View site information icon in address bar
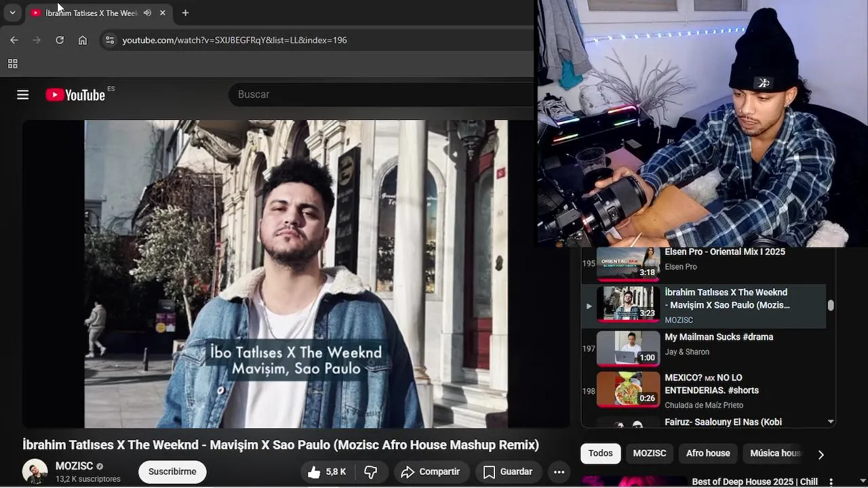This screenshot has width=868, height=488. [110, 40]
